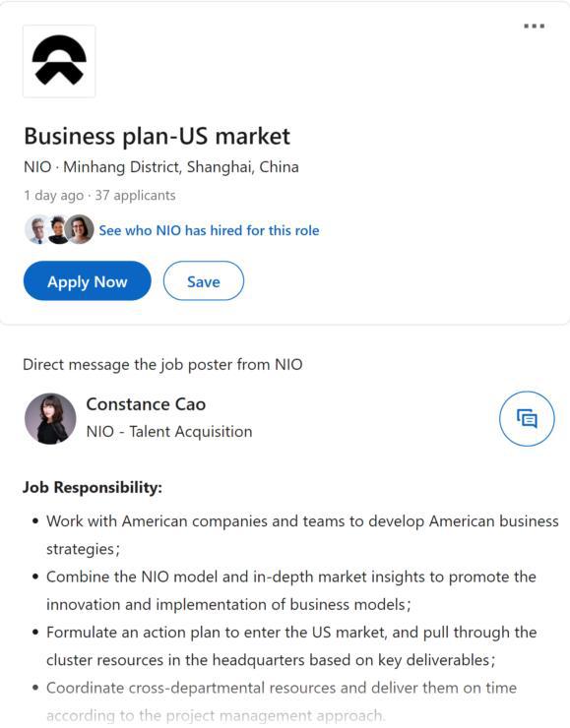Image resolution: width=570 pixels, height=728 pixels.
Task: Click the middle hired-employee avatar
Action: pyautogui.click(x=58, y=229)
